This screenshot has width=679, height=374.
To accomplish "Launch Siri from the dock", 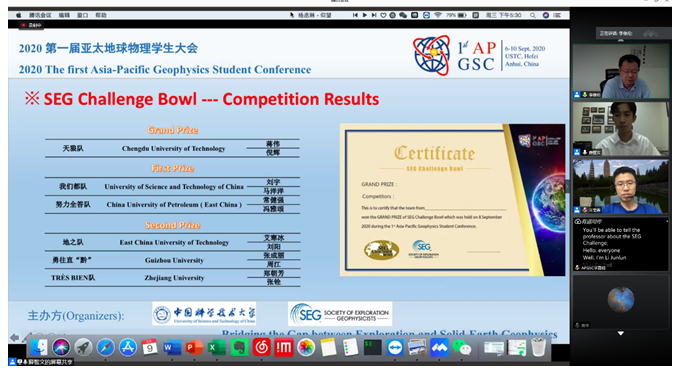I will pyautogui.click(x=61, y=347).
